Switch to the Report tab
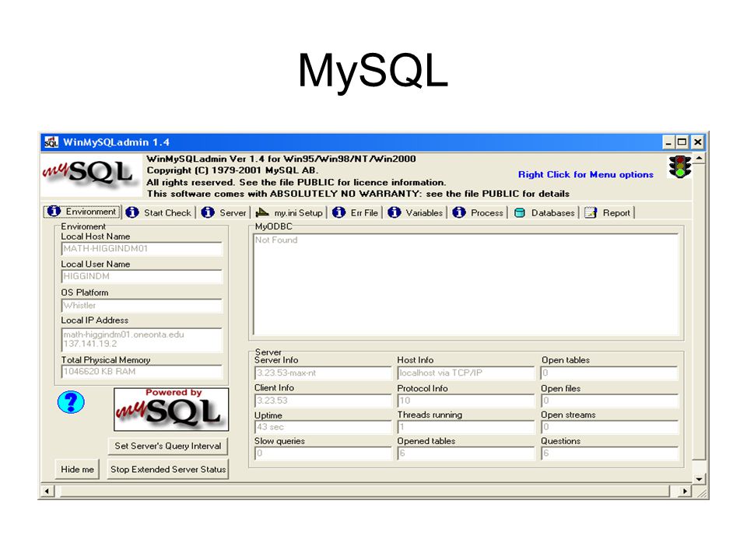 608,212
